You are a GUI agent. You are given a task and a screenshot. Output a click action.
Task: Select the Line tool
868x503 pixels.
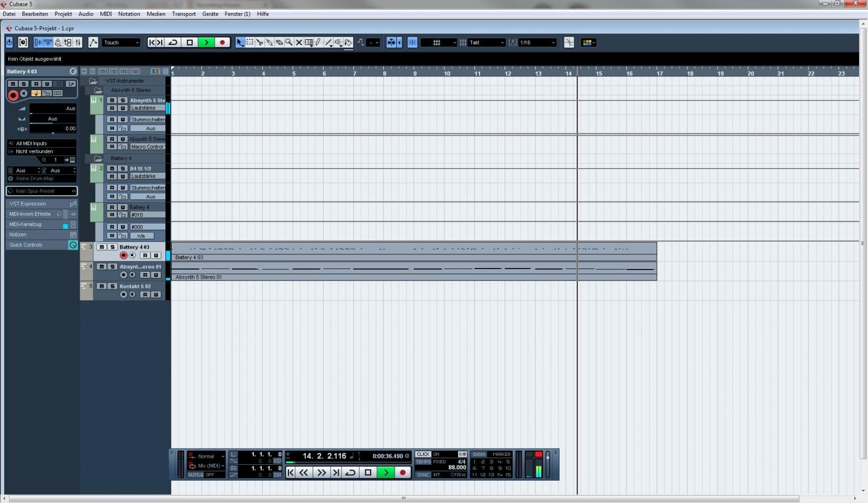[x=329, y=42]
